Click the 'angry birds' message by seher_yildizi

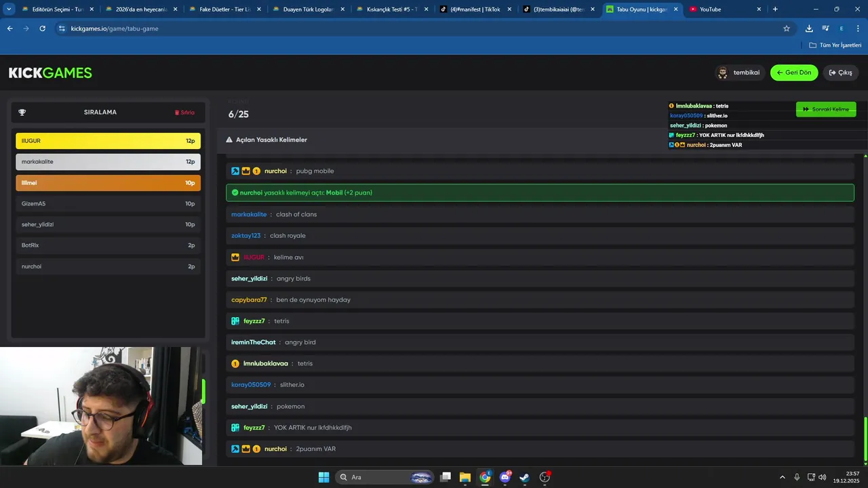[x=294, y=279]
